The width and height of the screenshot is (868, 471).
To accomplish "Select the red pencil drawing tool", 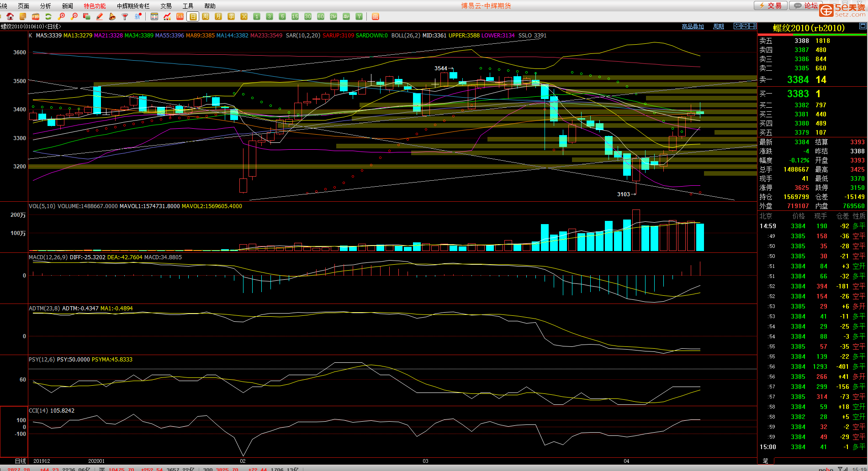I will pyautogui.click(x=99, y=16).
